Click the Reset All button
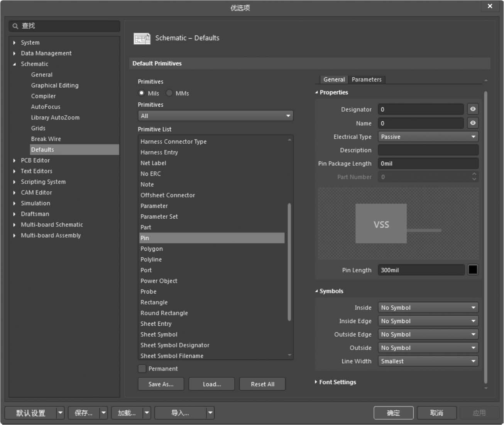 pyautogui.click(x=262, y=384)
